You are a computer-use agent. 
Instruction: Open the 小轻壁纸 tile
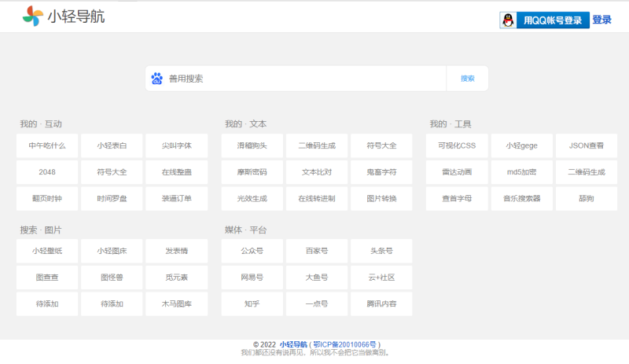[x=47, y=251]
